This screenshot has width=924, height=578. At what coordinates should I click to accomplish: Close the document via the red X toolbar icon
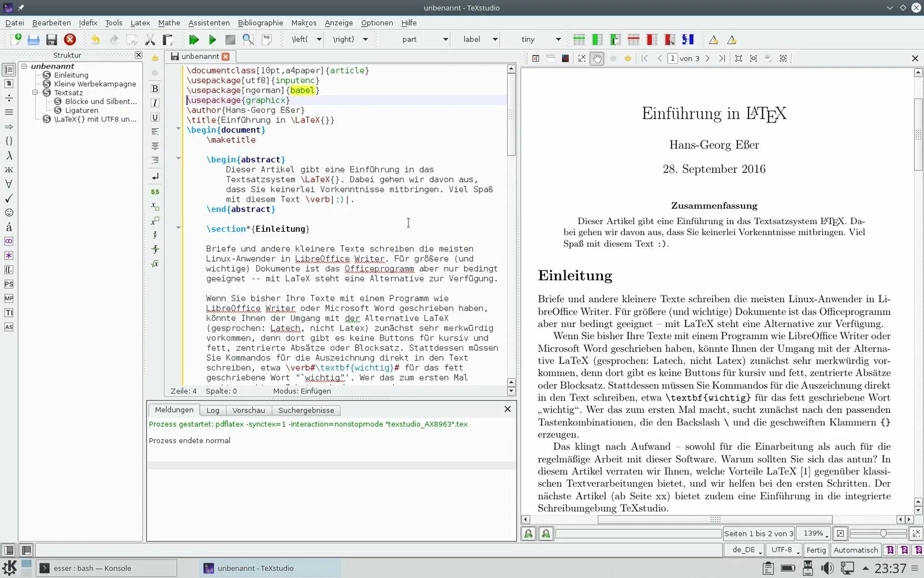[x=70, y=39]
